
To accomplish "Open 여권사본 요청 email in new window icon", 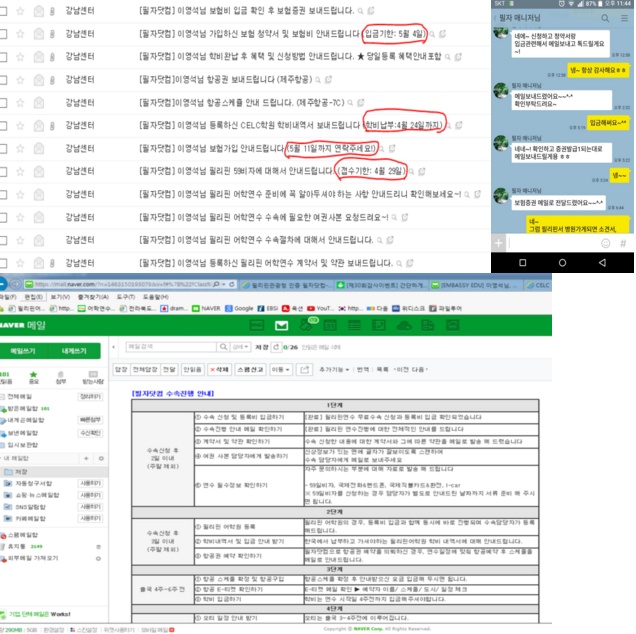I will 404,218.
